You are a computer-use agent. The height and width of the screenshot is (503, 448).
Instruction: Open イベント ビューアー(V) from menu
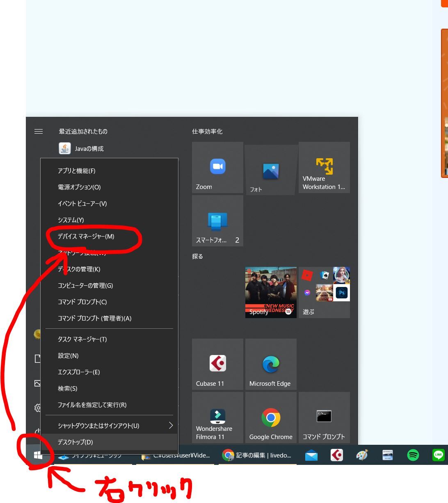coord(109,203)
